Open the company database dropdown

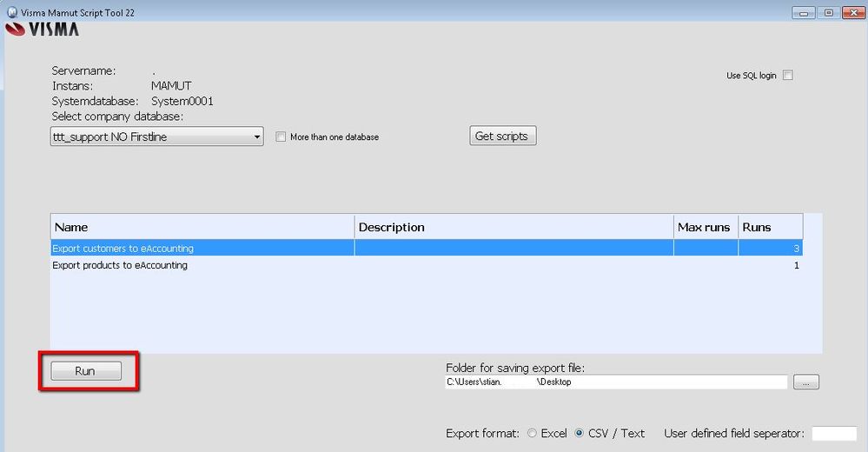156,136
